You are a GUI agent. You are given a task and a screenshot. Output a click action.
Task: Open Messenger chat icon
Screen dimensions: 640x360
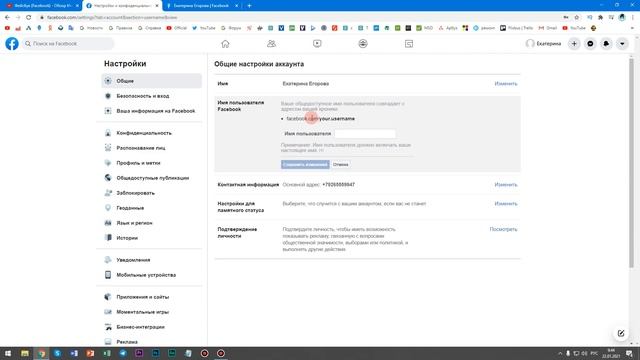click(590, 44)
